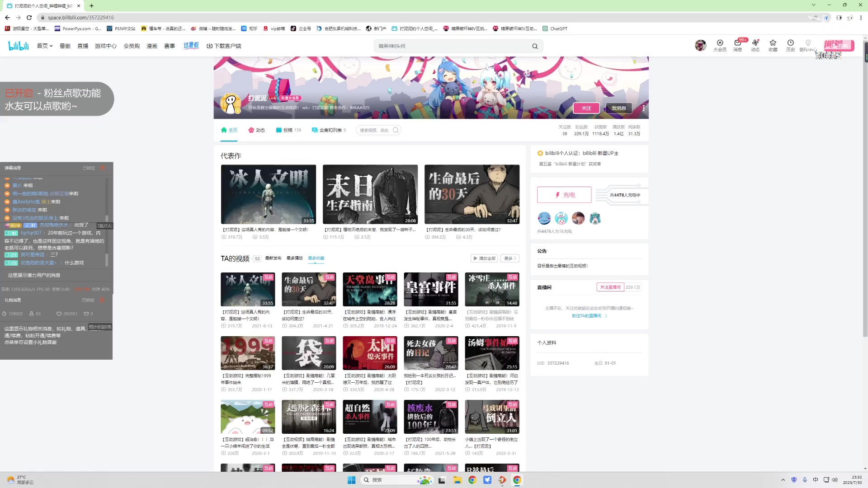The height and width of the screenshot is (488, 868).
Task: Open the 太阳熄灭事件 video thumbnail
Action: click(x=370, y=353)
